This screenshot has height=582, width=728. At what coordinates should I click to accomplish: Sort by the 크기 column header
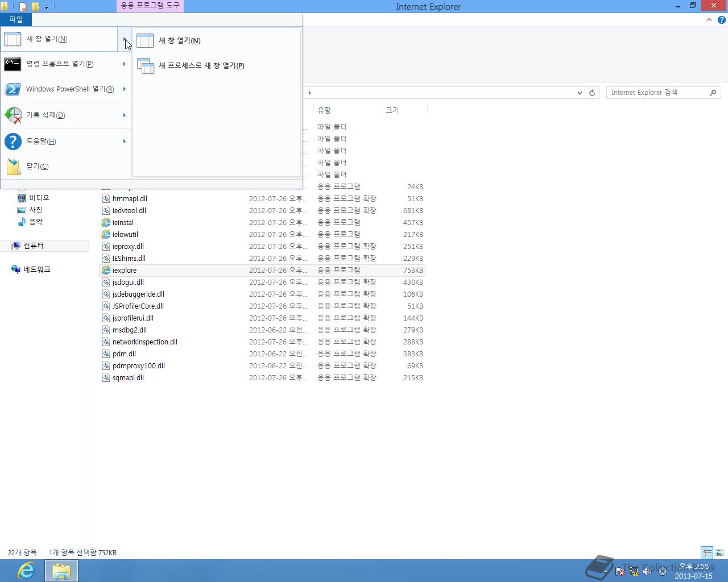click(392, 110)
